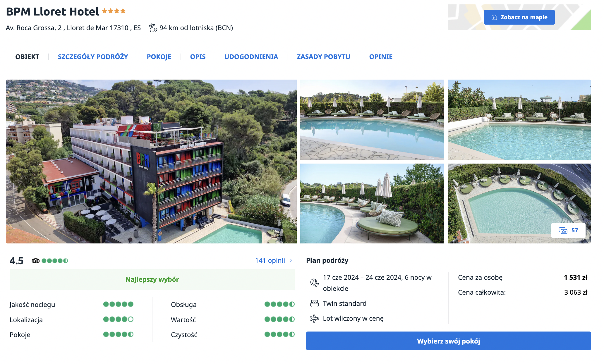The height and width of the screenshot is (364, 604).
Task: Open the 141 opinii reviews link
Action: coord(270,260)
